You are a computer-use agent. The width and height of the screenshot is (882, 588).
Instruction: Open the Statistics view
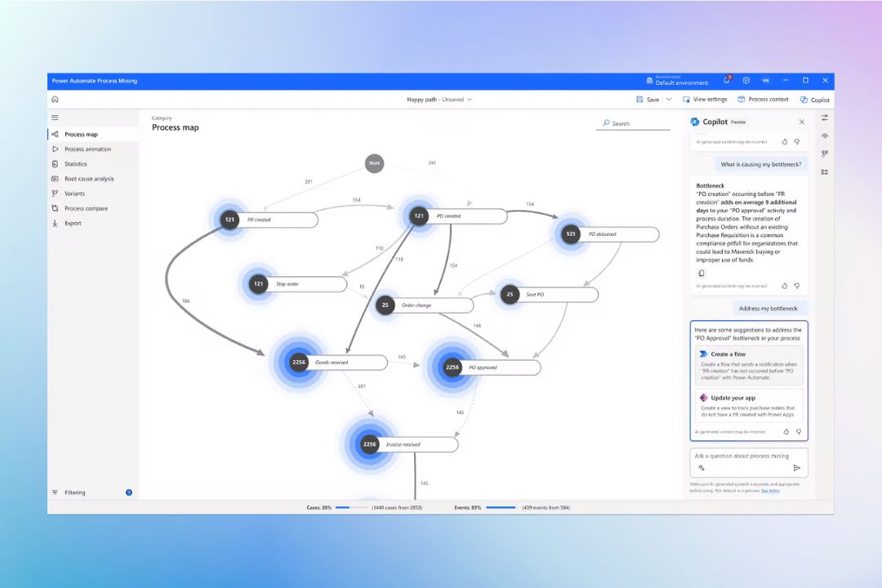[93, 163]
